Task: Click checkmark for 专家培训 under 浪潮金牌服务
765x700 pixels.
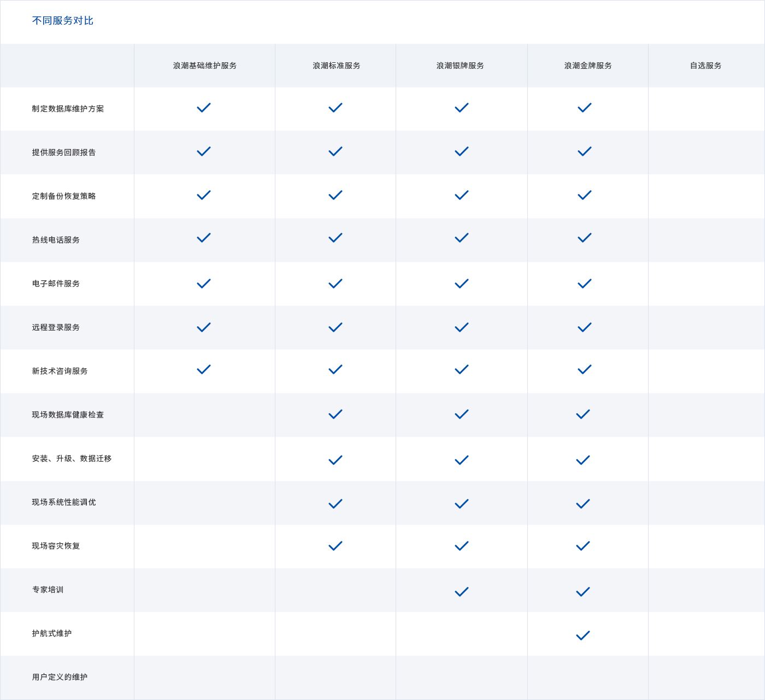Action: pos(583,592)
